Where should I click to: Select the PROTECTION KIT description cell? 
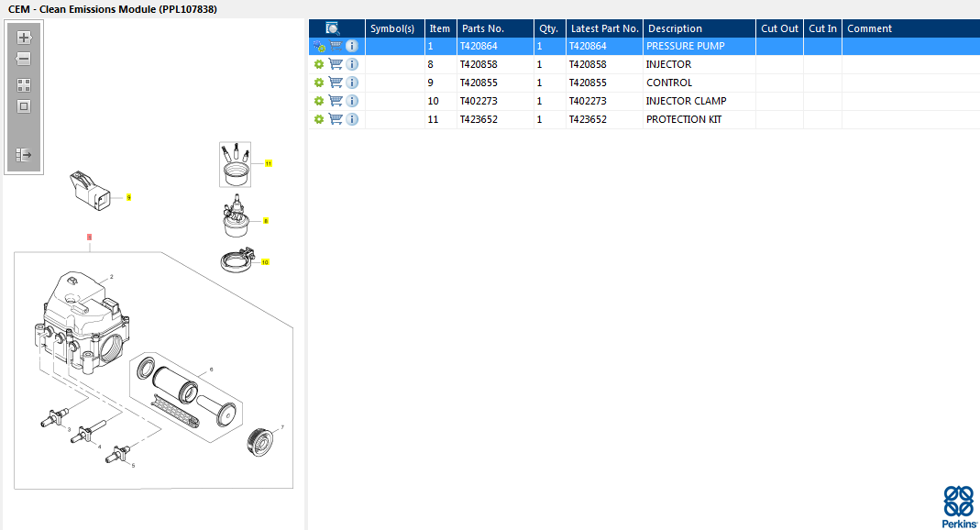pos(699,119)
